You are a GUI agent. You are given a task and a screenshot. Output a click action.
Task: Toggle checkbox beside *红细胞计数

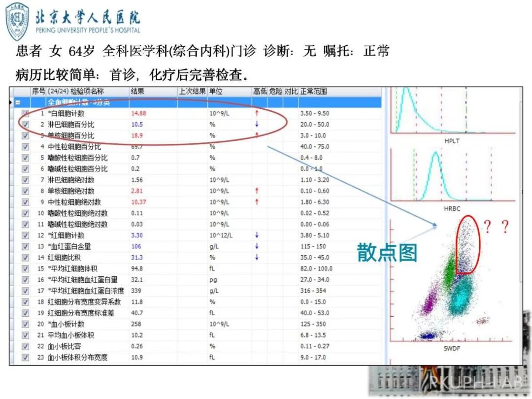click(26, 235)
